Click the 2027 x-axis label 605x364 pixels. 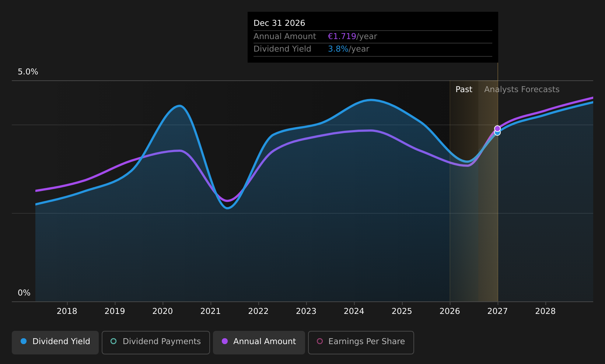[498, 311]
